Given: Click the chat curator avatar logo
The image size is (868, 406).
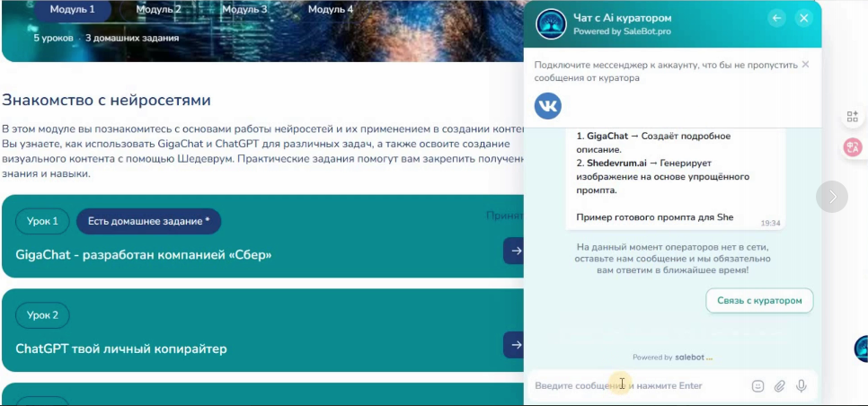Looking at the screenshot, I should (x=552, y=24).
